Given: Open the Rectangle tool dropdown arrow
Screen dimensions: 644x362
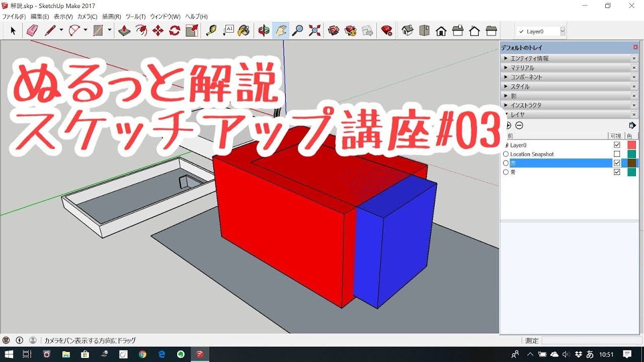Looking at the screenshot, I should tap(109, 31).
